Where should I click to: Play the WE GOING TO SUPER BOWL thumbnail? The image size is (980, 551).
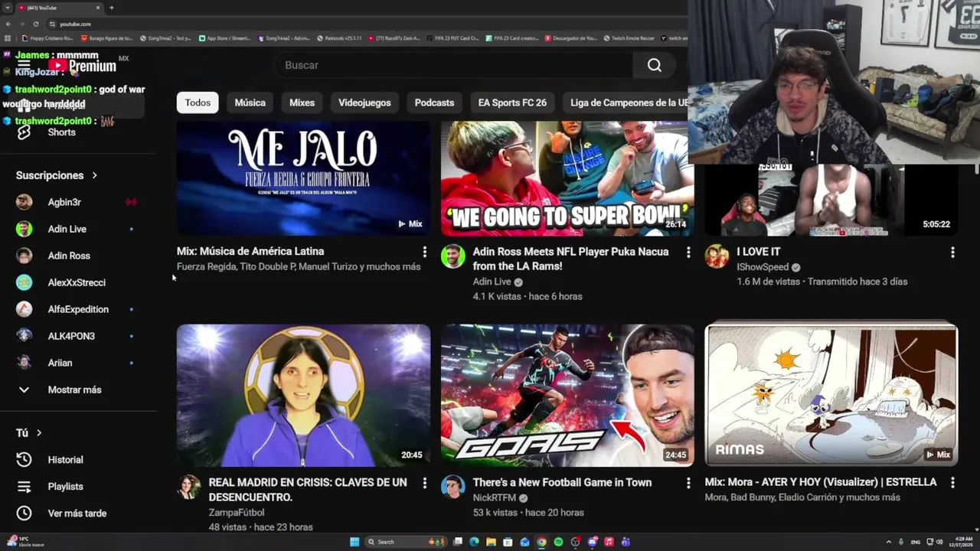(x=567, y=178)
